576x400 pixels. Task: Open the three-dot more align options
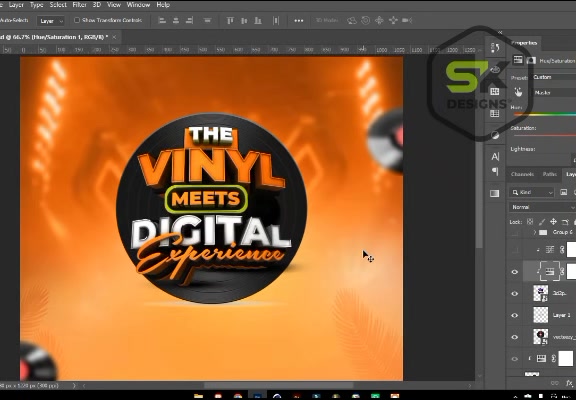pyautogui.click(x=299, y=21)
